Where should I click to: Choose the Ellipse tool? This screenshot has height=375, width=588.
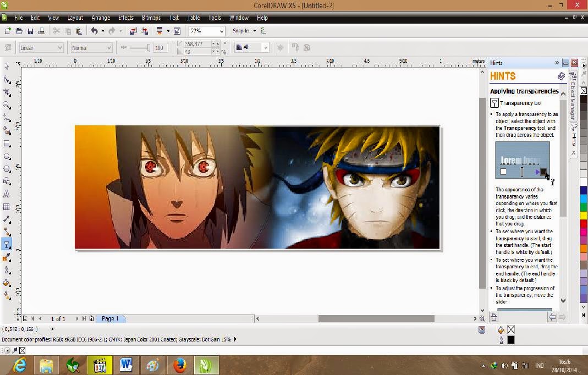(7, 156)
